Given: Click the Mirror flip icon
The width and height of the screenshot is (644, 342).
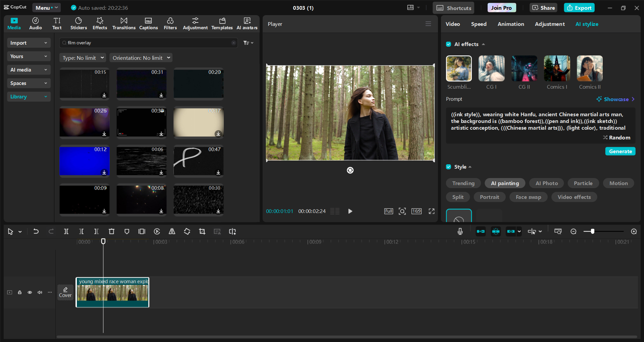Looking at the screenshot, I should 172,231.
